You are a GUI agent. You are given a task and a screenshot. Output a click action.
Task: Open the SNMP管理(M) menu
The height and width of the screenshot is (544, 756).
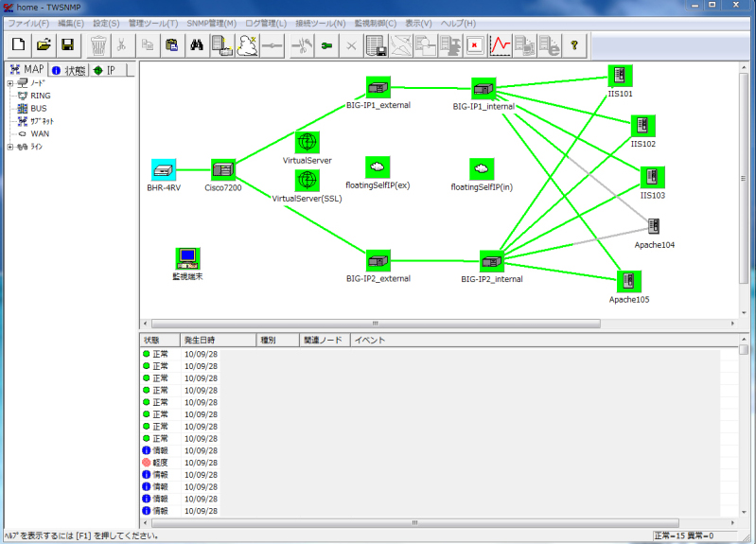pyautogui.click(x=211, y=23)
